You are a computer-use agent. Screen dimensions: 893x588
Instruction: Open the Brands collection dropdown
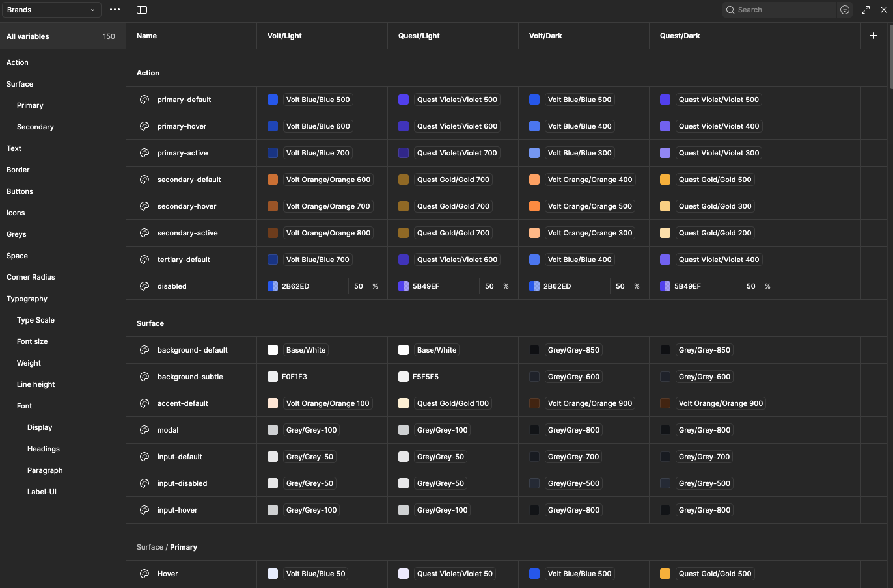(51, 10)
